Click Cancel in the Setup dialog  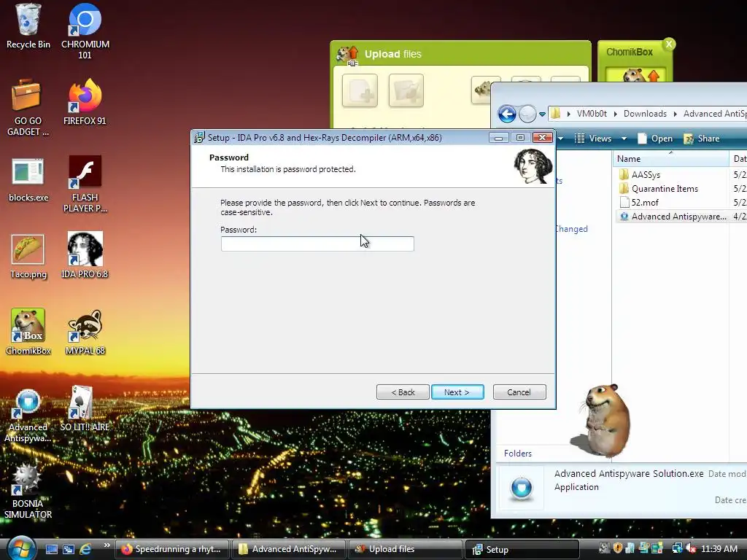[519, 392]
